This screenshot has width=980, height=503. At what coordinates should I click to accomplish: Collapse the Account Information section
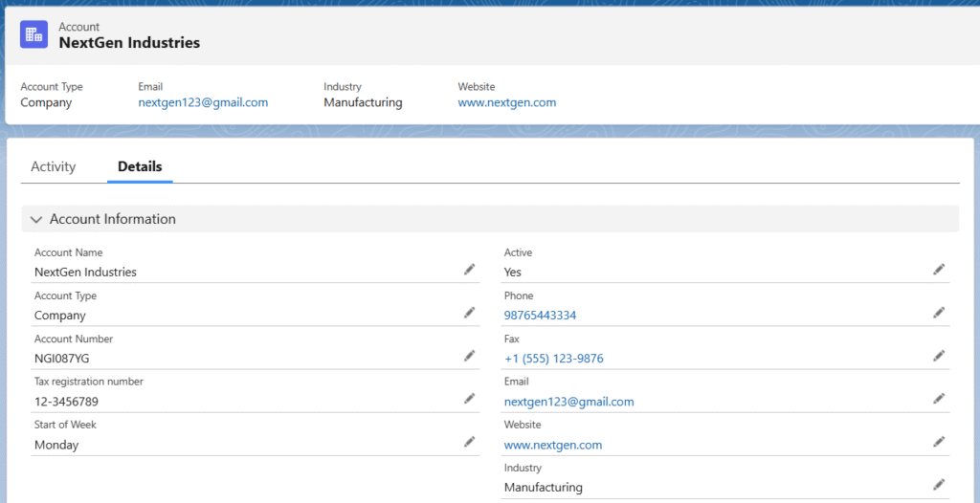tap(36, 219)
